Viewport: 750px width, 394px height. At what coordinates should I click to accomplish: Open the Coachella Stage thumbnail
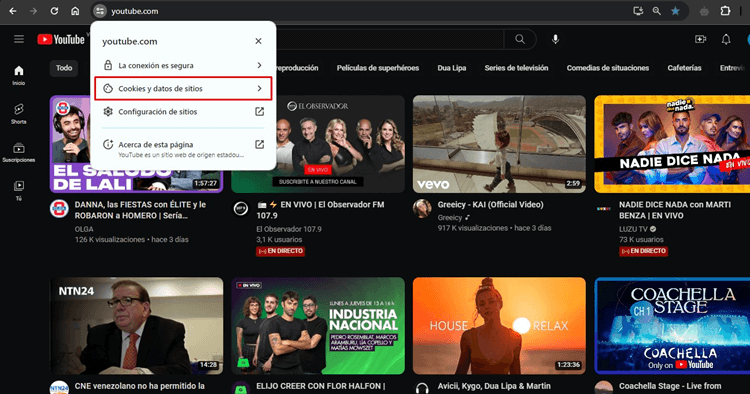click(x=672, y=326)
